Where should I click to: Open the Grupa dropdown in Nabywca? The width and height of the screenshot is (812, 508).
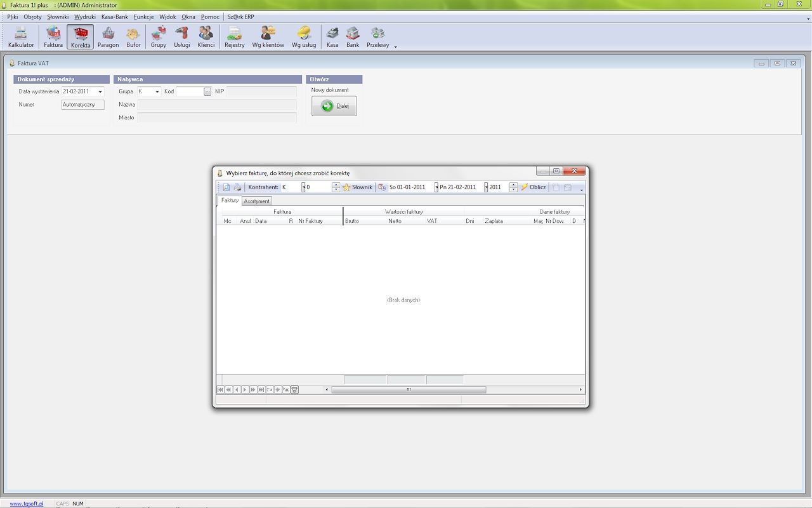click(157, 91)
